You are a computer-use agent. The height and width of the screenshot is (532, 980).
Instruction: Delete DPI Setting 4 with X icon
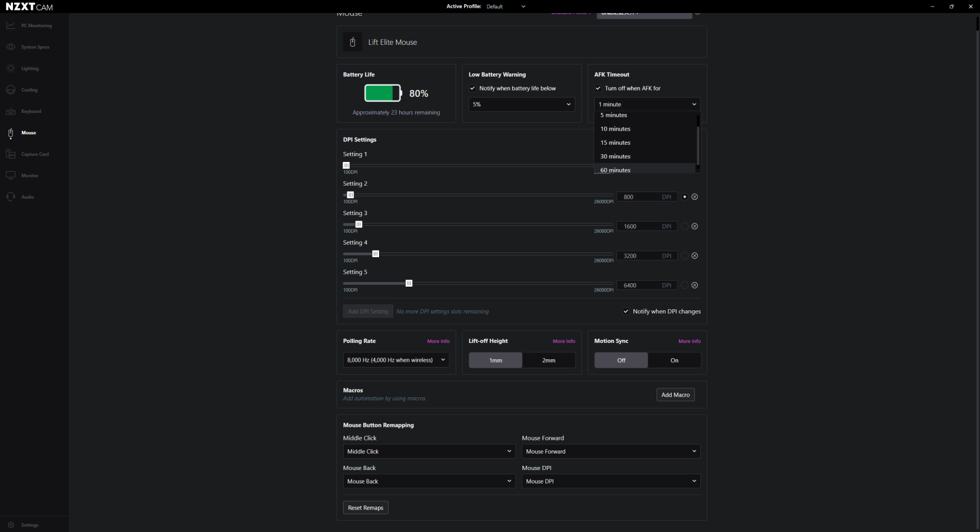click(695, 256)
